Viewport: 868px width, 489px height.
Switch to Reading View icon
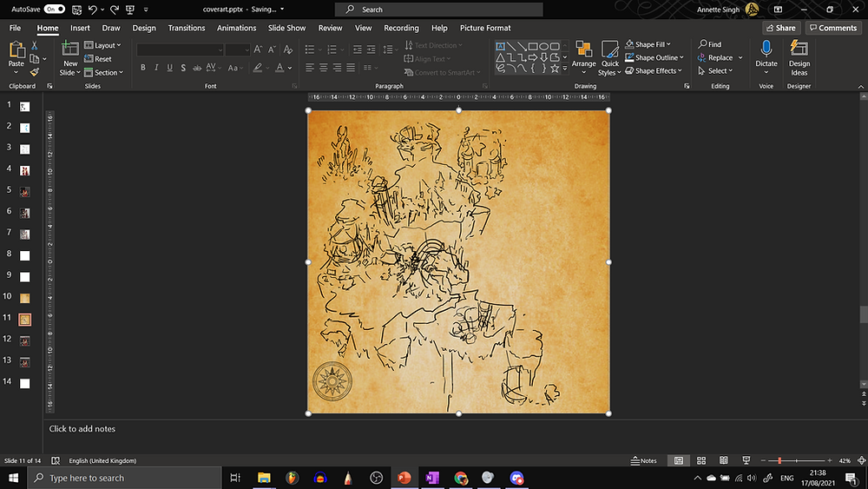point(724,460)
